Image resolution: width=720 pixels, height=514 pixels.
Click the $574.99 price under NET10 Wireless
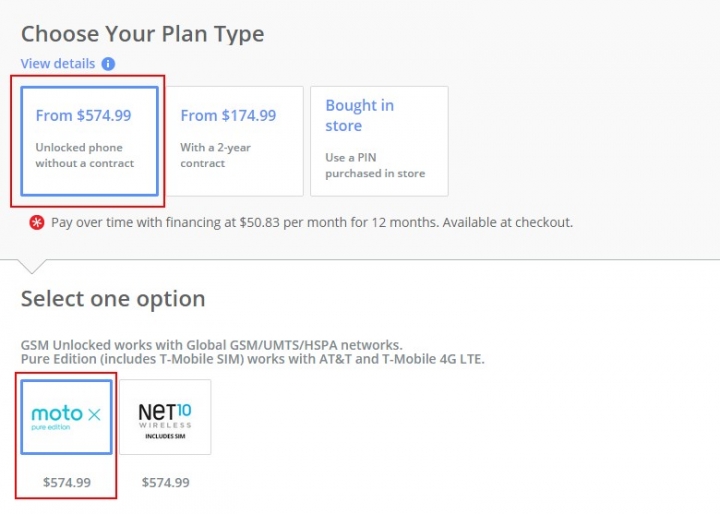click(x=166, y=482)
